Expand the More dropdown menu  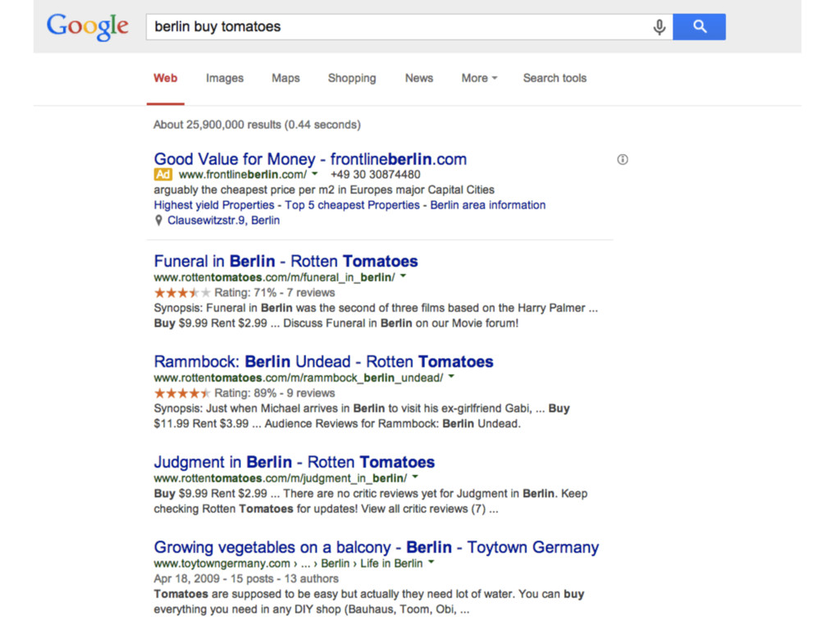click(479, 78)
